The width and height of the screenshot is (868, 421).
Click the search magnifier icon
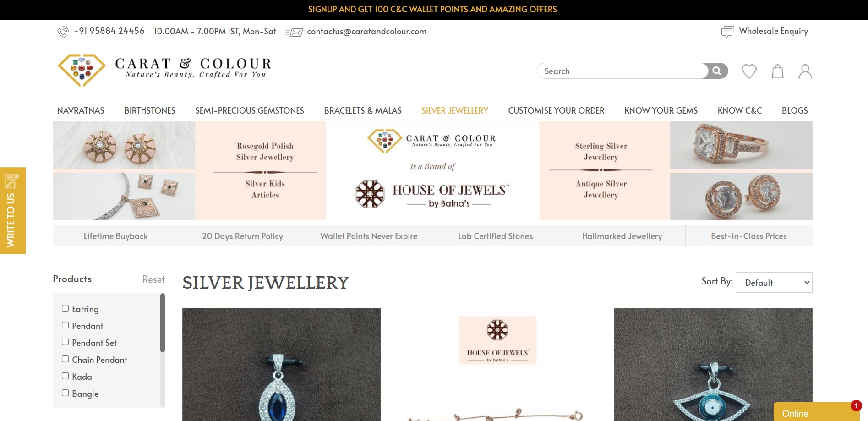(x=717, y=71)
